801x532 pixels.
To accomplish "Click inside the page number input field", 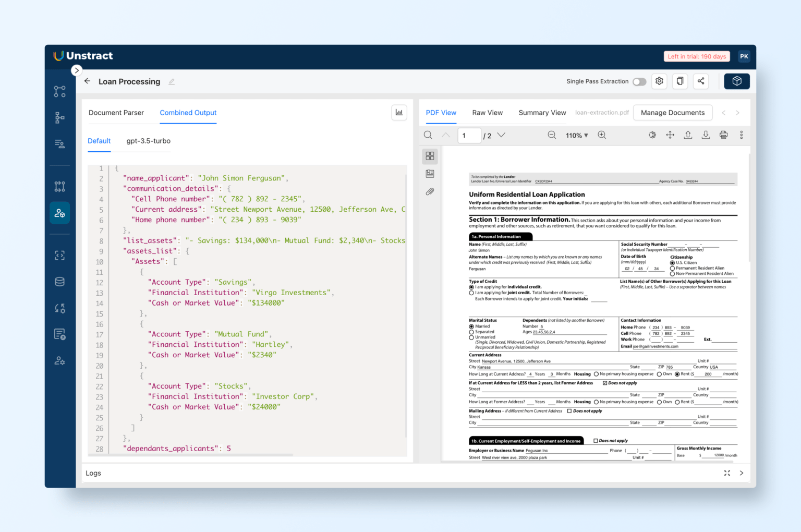I will coord(468,135).
